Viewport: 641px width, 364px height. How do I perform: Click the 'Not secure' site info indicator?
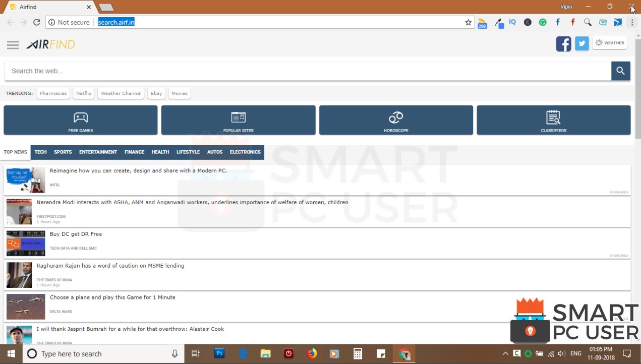tap(70, 22)
